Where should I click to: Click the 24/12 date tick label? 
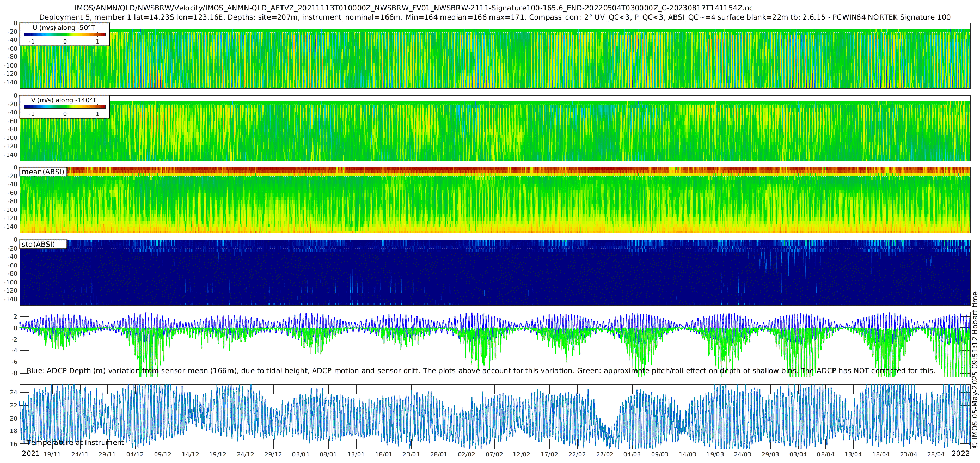[x=246, y=454]
